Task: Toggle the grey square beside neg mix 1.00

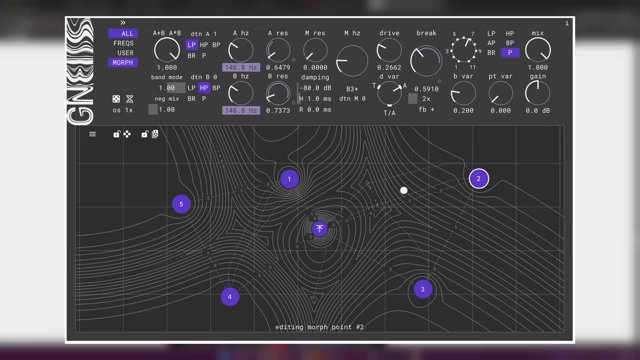Action: [x=153, y=109]
